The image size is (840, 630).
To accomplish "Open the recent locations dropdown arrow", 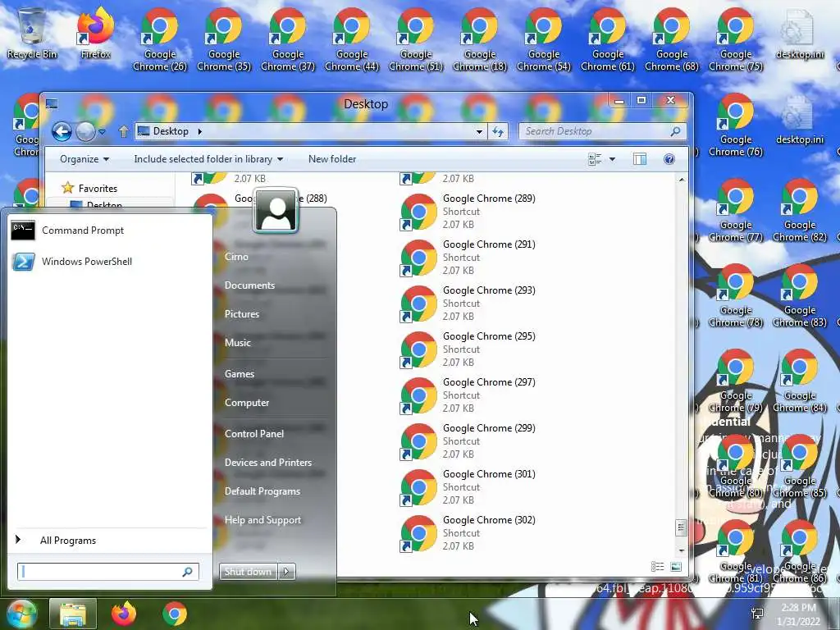I will coord(102,131).
